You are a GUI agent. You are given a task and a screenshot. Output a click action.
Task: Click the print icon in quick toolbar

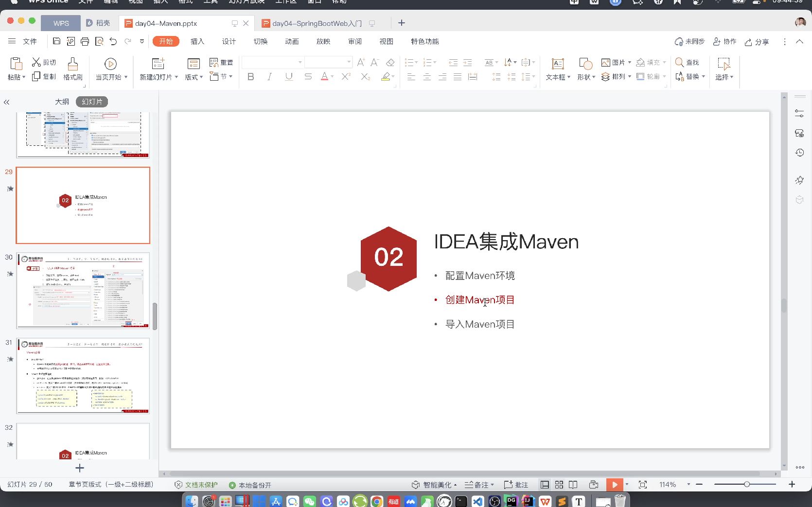(85, 41)
